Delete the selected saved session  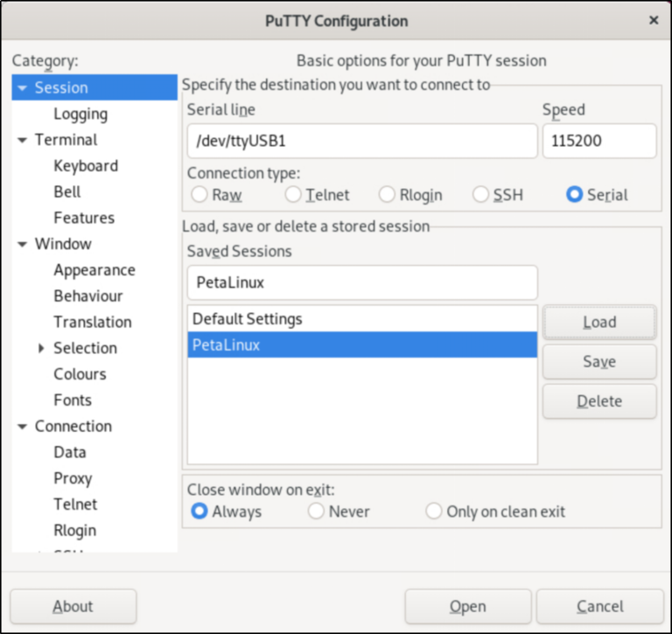coord(598,401)
